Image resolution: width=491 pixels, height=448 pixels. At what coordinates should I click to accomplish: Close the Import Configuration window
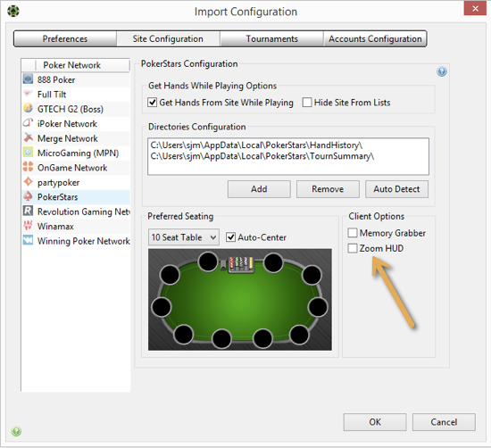pyautogui.click(x=475, y=8)
